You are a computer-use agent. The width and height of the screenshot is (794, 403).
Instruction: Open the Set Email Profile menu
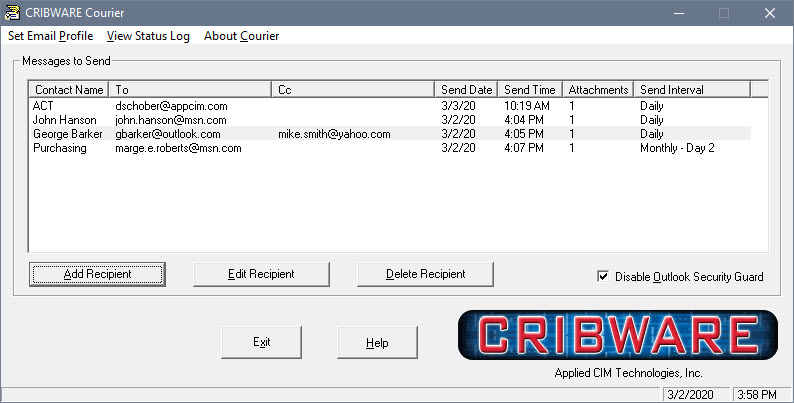(51, 36)
